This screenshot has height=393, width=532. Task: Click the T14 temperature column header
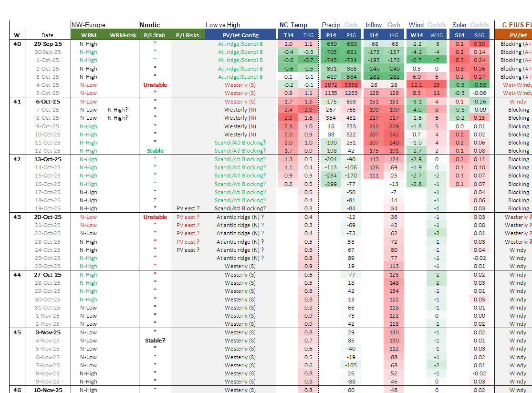point(288,35)
